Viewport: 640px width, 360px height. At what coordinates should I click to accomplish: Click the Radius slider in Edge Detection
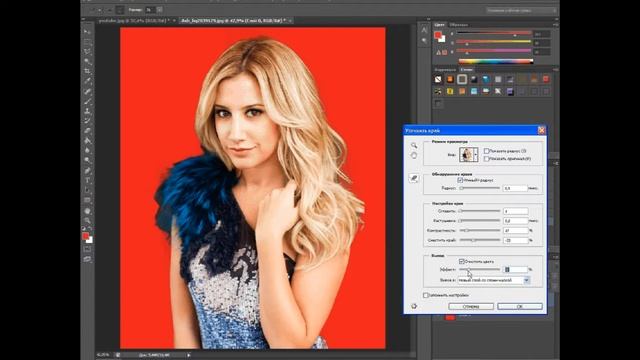click(x=480, y=188)
